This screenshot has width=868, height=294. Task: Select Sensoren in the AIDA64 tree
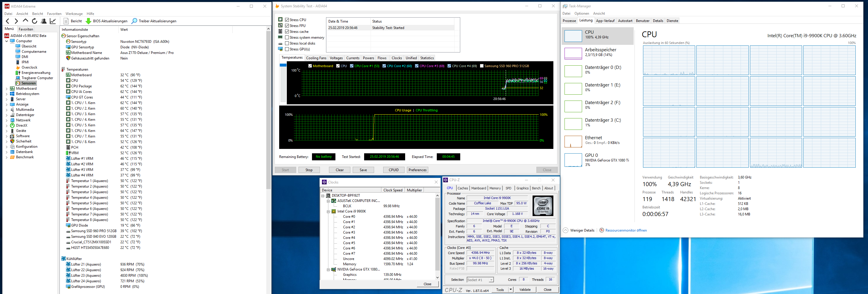(x=28, y=83)
